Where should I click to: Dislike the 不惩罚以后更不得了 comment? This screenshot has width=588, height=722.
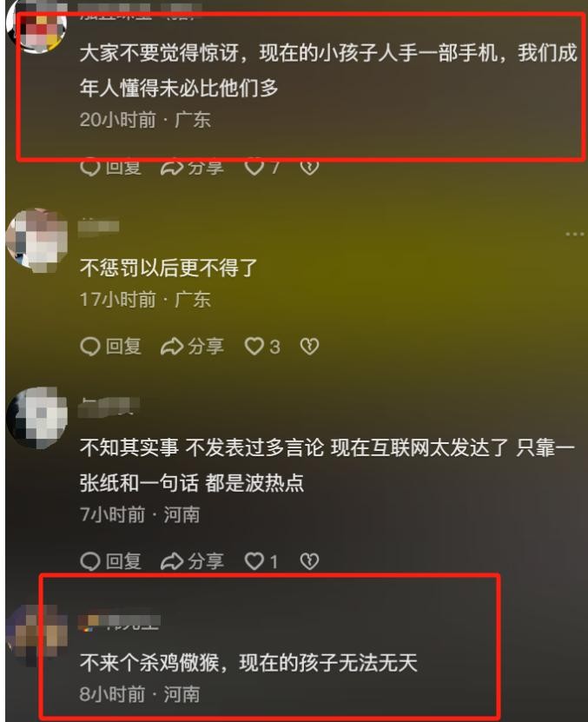click(x=309, y=347)
